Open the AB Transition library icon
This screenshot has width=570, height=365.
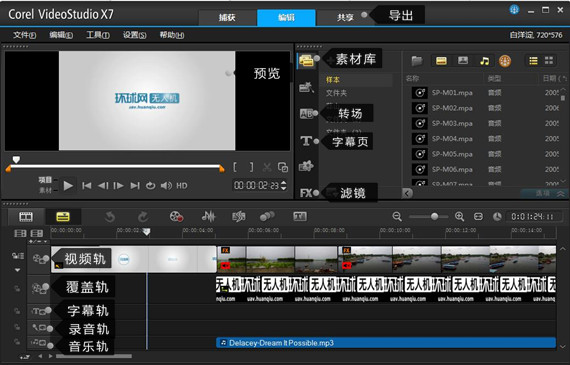tap(306, 114)
